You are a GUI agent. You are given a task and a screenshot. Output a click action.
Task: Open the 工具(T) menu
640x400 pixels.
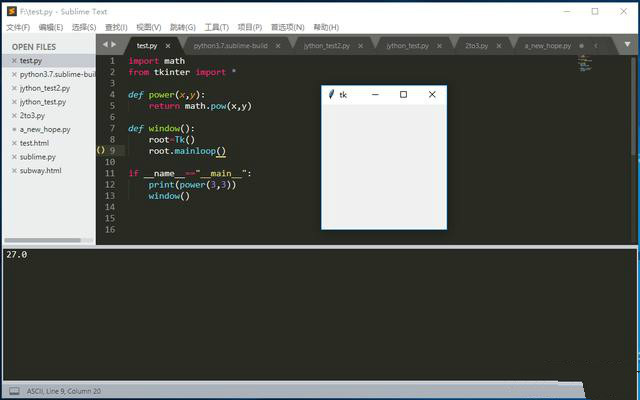pyautogui.click(x=216, y=27)
